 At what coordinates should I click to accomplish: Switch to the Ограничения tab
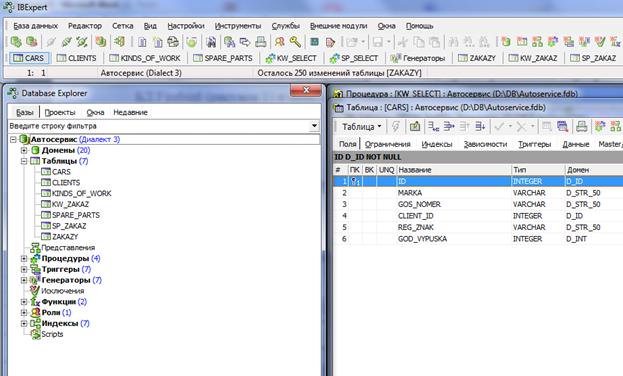click(387, 144)
